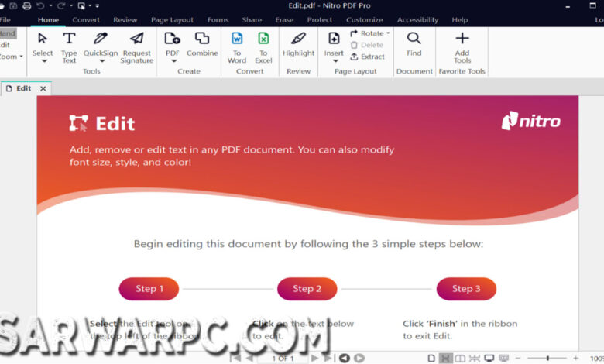The height and width of the screenshot is (364, 604).
Task: Click the Rotate pages button
Action: pyautogui.click(x=367, y=33)
